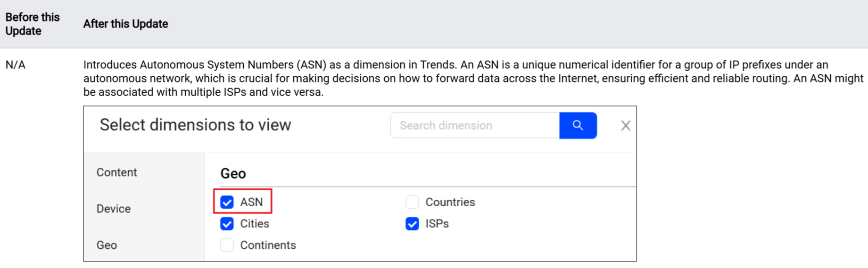Click the ISPs option label
The height and width of the screenshot is (268, 868).
coord(437,224)
